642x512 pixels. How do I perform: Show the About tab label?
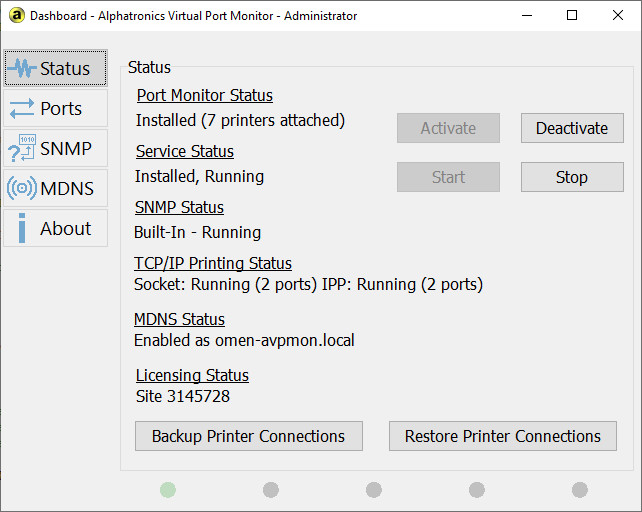pyautogui.click(x=66, y=228)
